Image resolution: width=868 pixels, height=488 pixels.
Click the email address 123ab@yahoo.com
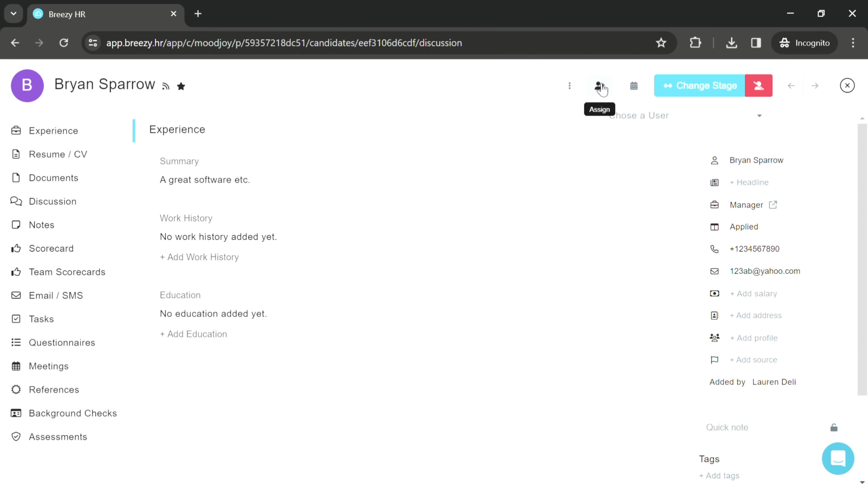coord(765,270)
